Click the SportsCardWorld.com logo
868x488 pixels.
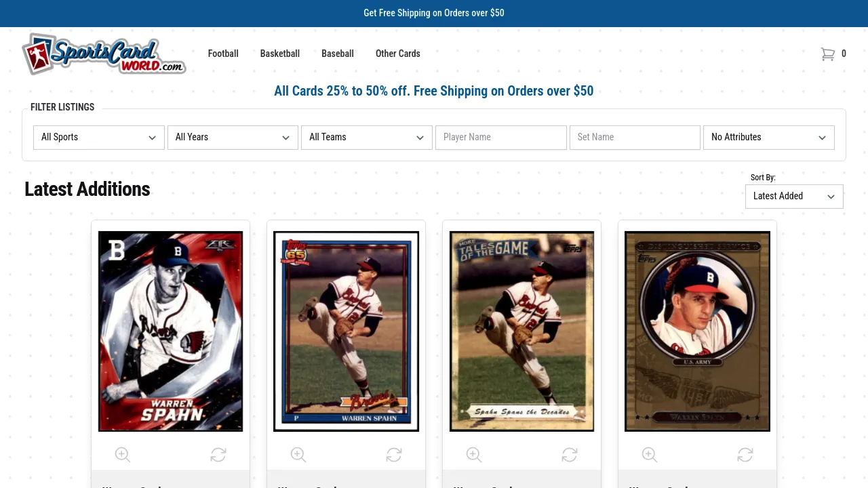[x=104, y=54]
